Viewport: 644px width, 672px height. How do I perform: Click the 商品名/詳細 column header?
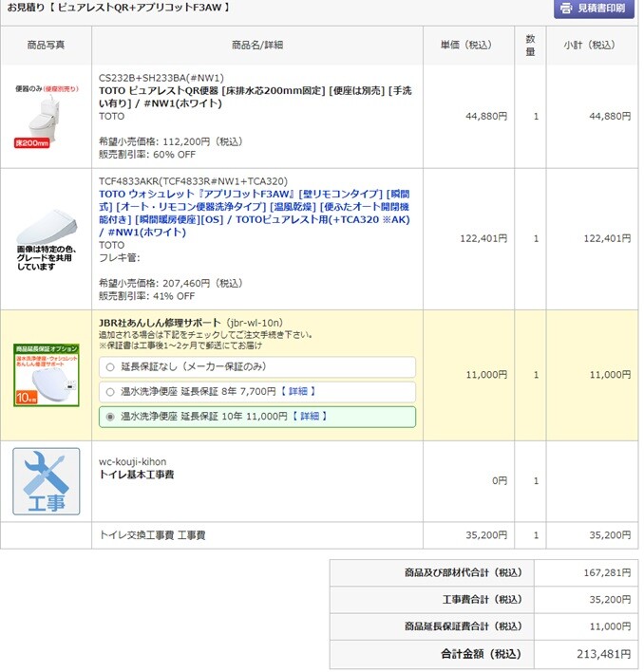coord(257,45)
